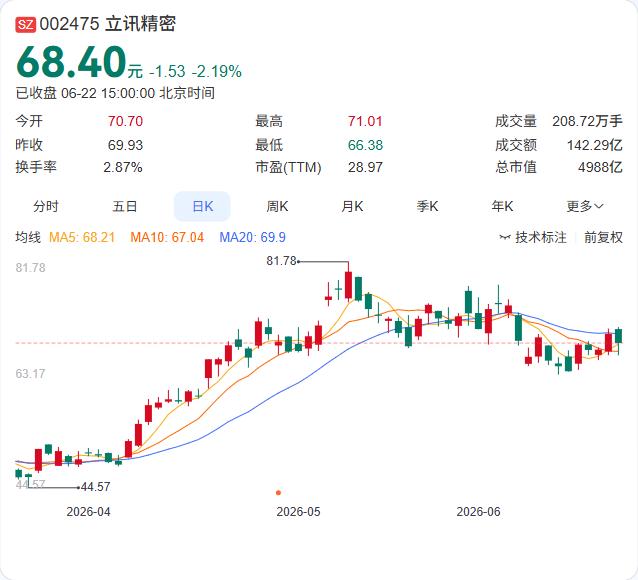
Task: Click the orange event dot above 2026-05
Action: pyautogui.click(x=278, y=492)
